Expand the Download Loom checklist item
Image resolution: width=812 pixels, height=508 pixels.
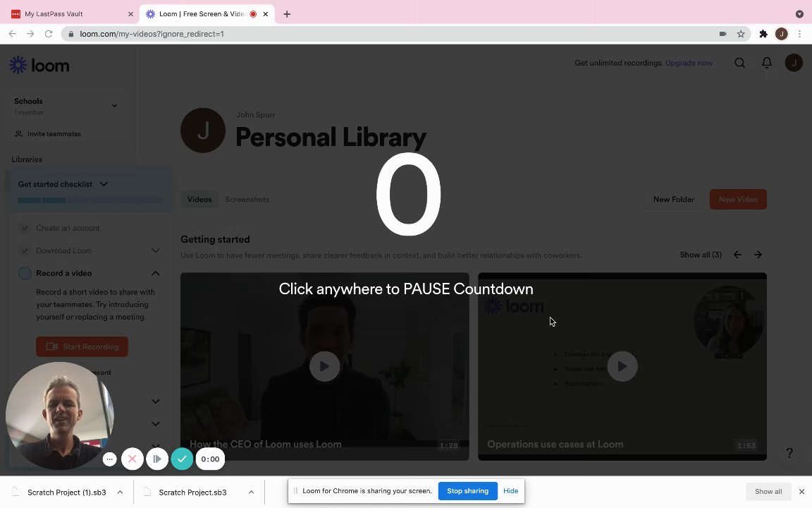point(155,250)
